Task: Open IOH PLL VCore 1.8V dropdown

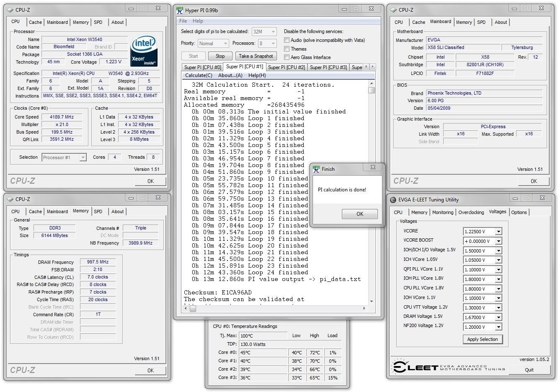Action: (x=499, y=279)
